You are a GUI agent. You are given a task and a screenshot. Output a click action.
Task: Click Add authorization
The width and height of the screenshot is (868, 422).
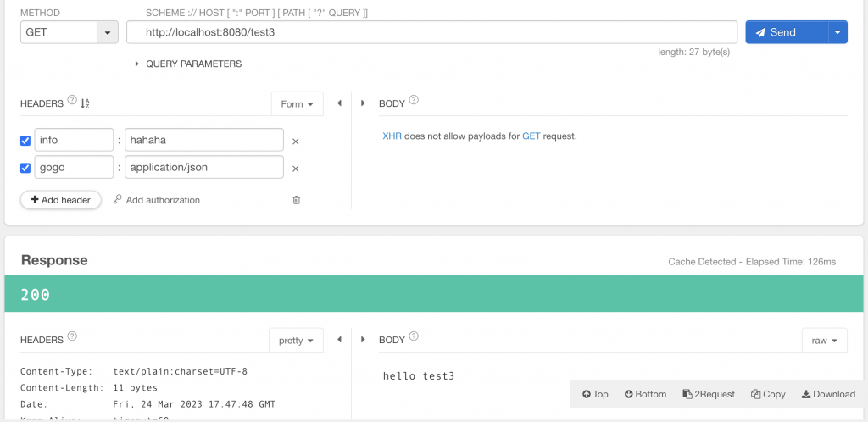pos(157,200)
